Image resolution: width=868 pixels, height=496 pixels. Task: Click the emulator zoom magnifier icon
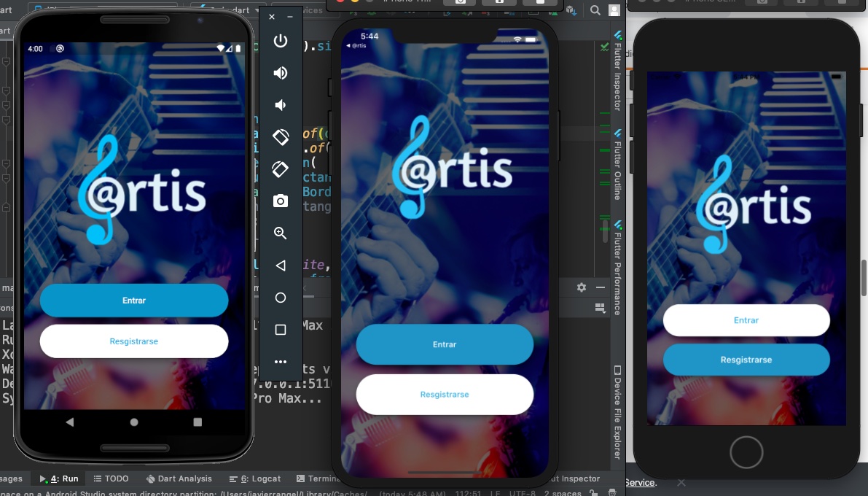(281, 233)
